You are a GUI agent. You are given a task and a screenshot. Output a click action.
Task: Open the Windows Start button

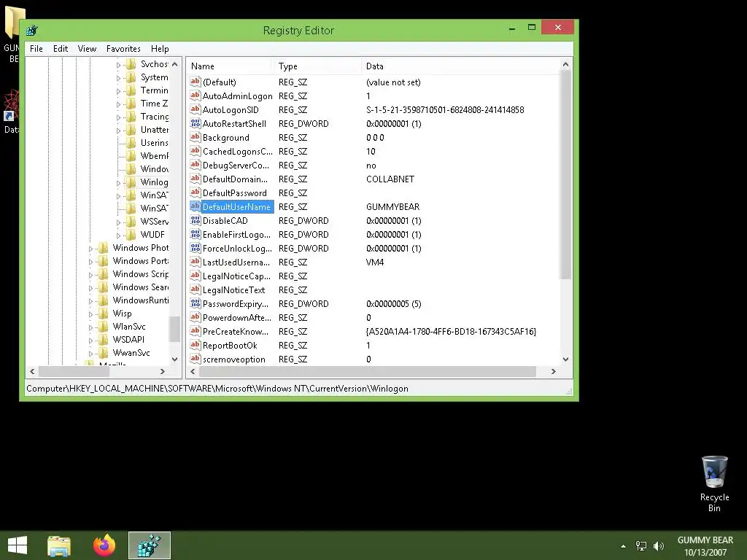[18, 545]
